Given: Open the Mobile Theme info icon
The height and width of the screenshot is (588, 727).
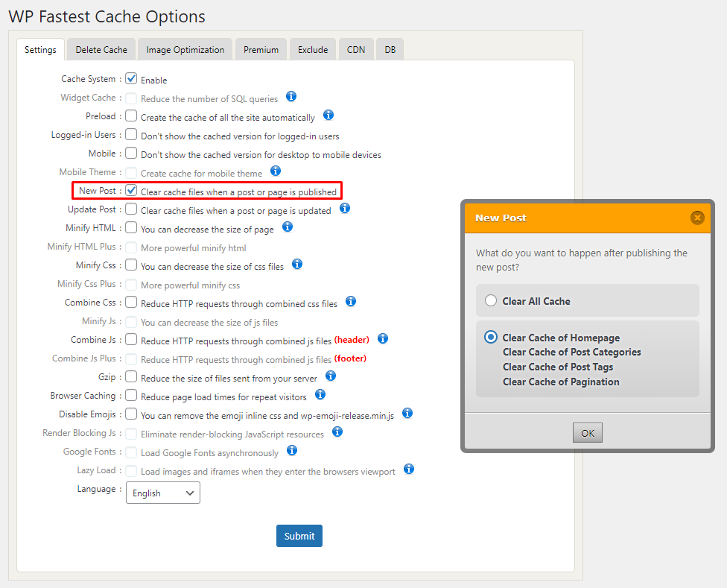Looking at the screenshot, I should click(276, 171).
